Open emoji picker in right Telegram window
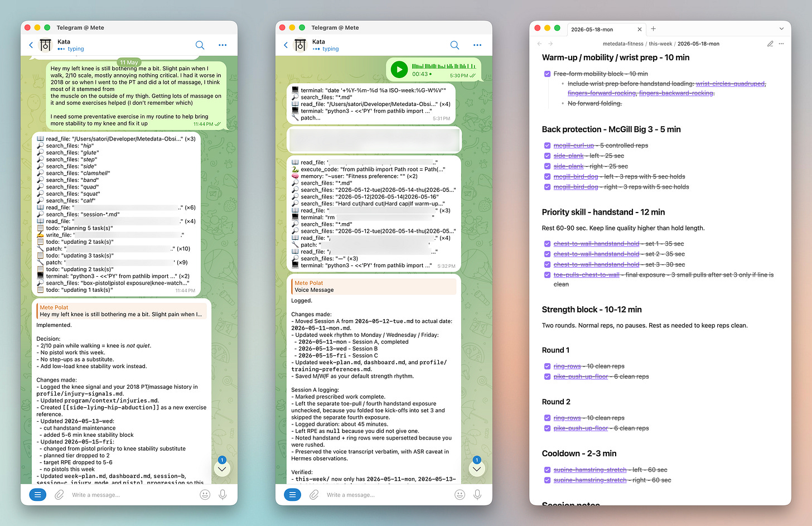Screen dimensions: 812x526 pyautogui.click(x=460, y=495)
